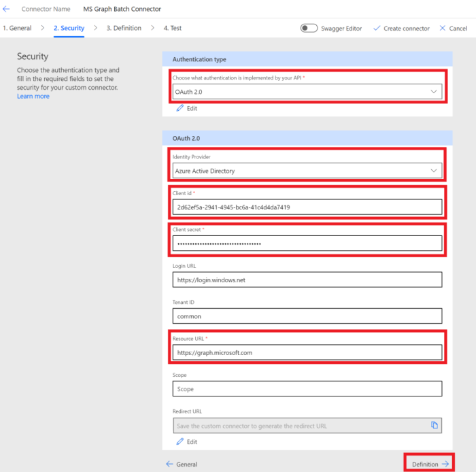Screen dimensions: 476x472
Task: Click the OAuth 2.0 section header
Action: 307,138
